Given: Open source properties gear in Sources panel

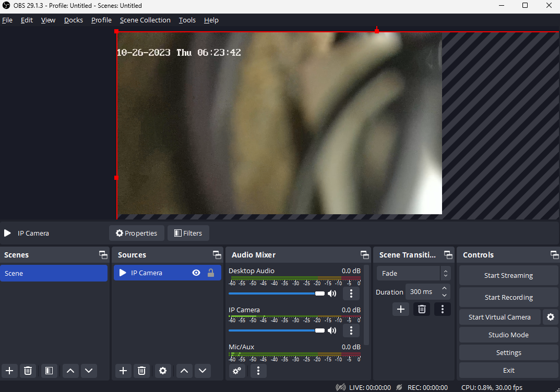Looking at the screenshot, I should point(163,371).
